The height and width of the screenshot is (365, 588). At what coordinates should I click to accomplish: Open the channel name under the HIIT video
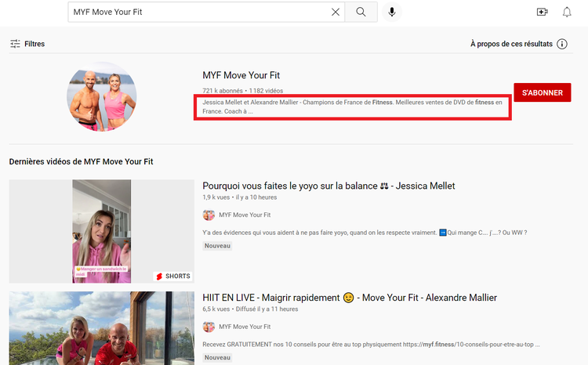point(245,327)
